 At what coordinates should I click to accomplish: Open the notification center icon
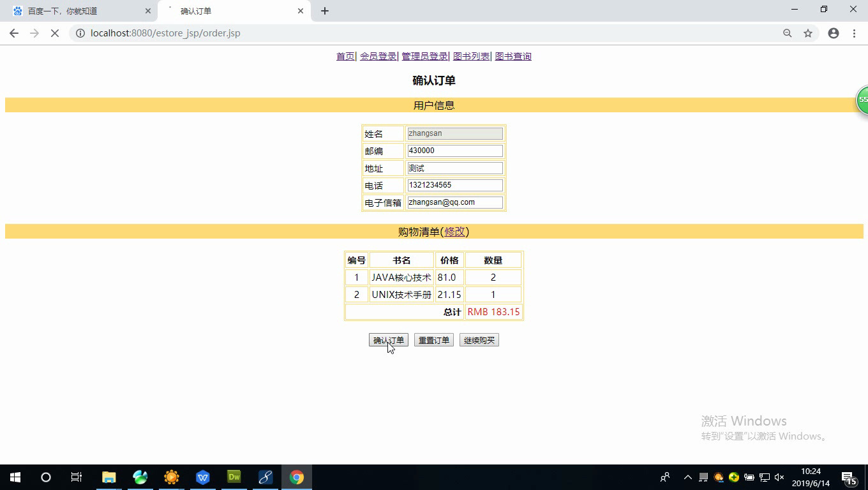pos(849,477)
